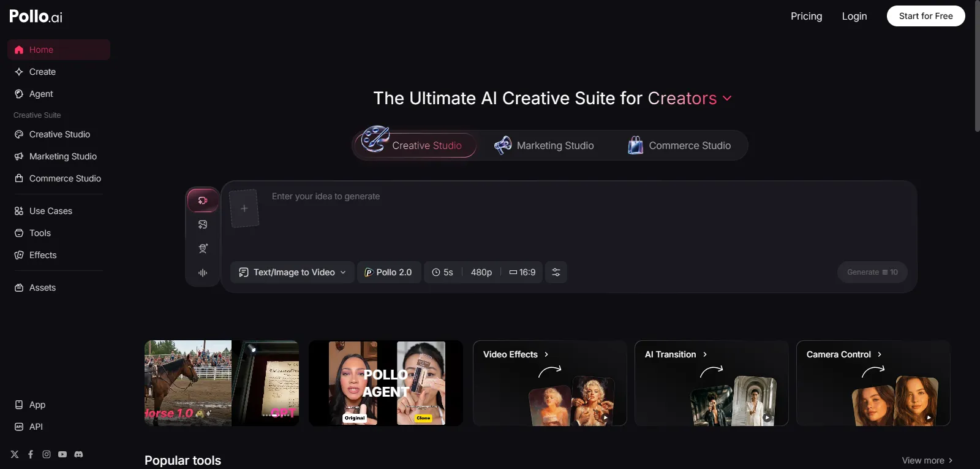
Task: Open Commerce Studio in the sidebar
Action: (59, 178)
